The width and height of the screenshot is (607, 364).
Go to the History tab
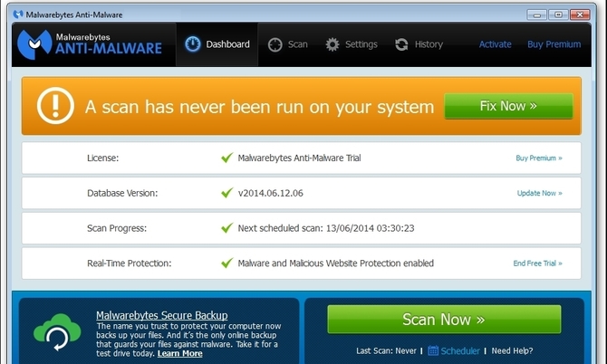(x=419, y=44)
